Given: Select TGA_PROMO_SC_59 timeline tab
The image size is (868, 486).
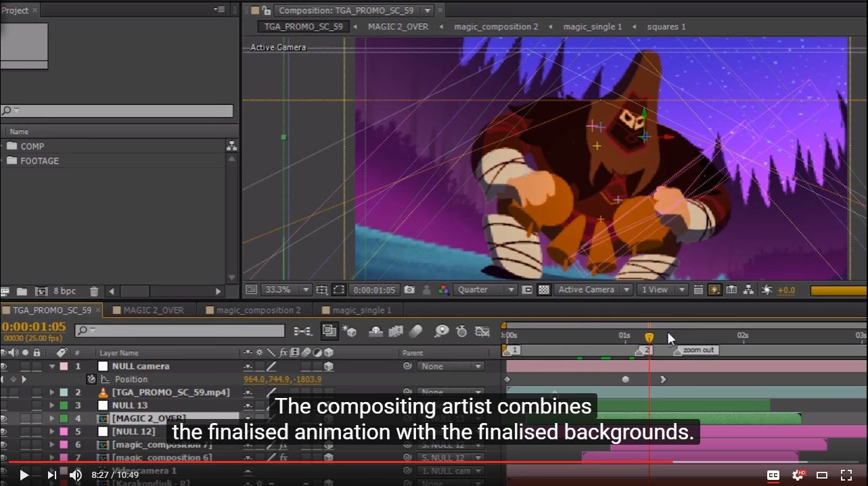Looking at the screenshot, I should click(52, 310).
